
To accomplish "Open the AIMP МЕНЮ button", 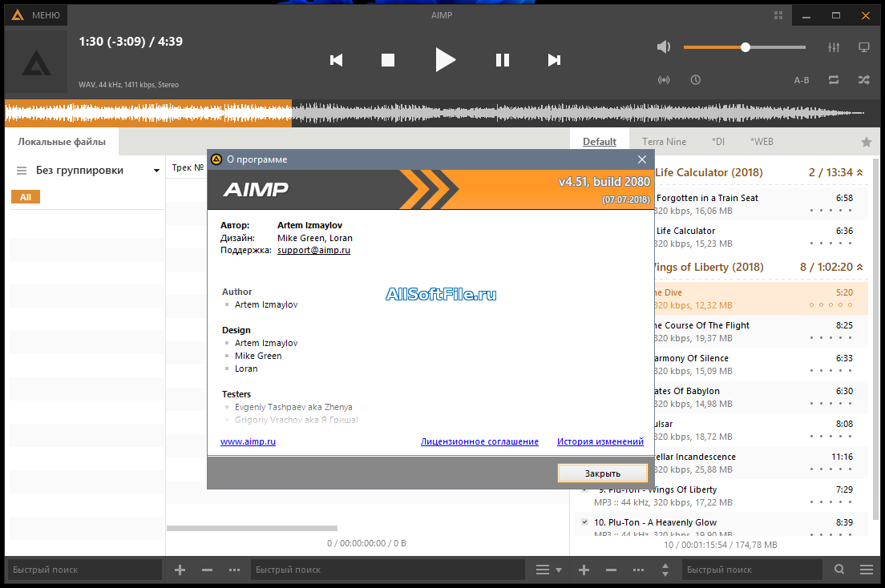I will 35,15.
